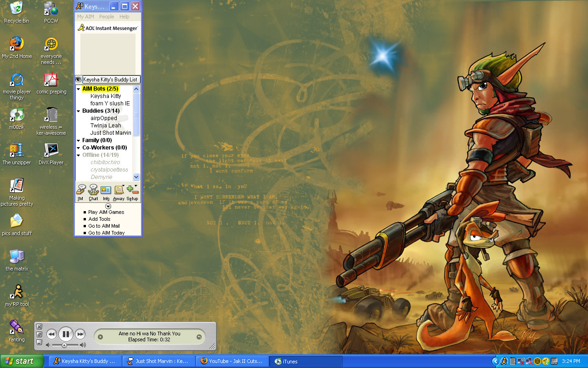Click the iTunes volume slider knob
Screen dimensions: 588x368
(64, 345)
